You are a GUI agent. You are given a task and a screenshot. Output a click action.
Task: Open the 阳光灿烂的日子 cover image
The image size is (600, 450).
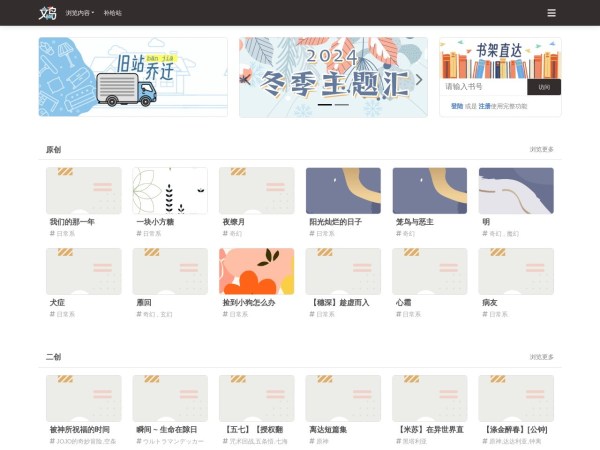(x=343, y=190)
